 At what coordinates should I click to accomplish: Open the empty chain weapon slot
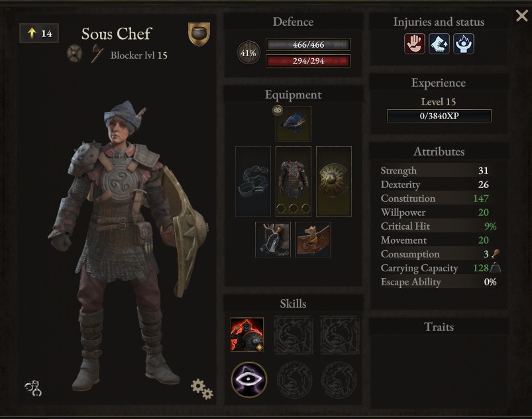(253, 182)
